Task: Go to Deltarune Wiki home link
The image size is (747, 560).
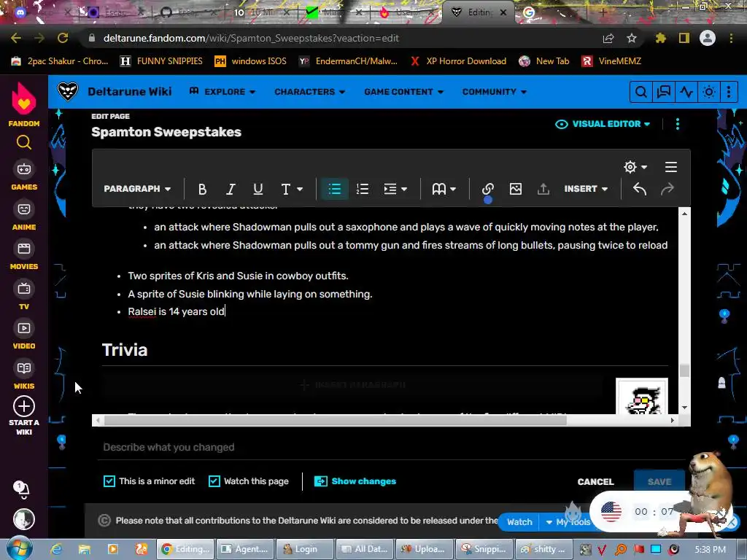Action: tap(130, 91)
